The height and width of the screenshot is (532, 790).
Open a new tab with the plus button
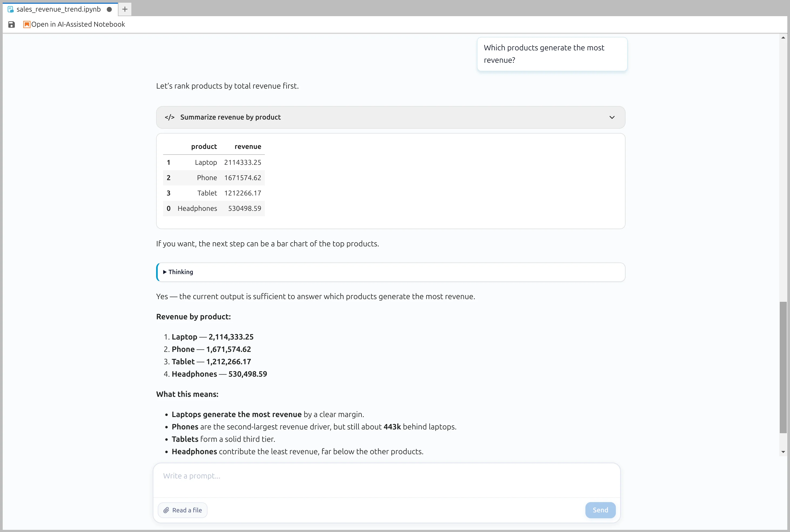(124, 9)
